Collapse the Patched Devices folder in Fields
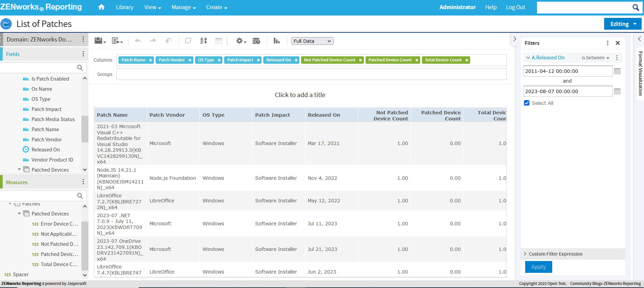This screenshot has height=288, width=644. (19, 170)
